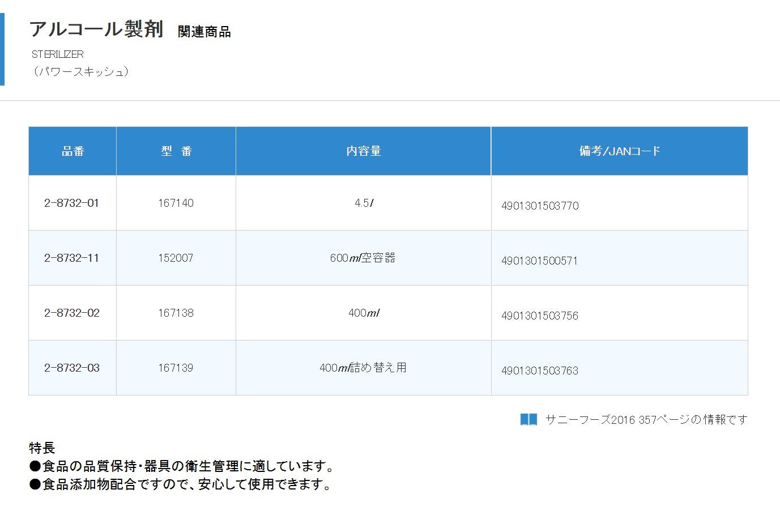Click the 備考/JANコード column header
The height and width of the screenshot is (532, 780).
(x=620, y=151)
